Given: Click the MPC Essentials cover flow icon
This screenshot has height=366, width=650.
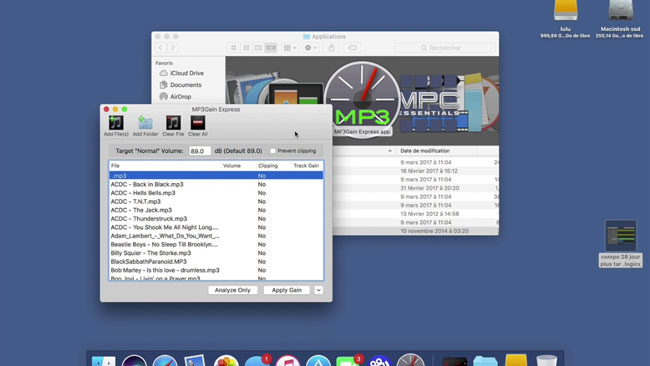Looking at the screenshot, I should pos(433,103).
